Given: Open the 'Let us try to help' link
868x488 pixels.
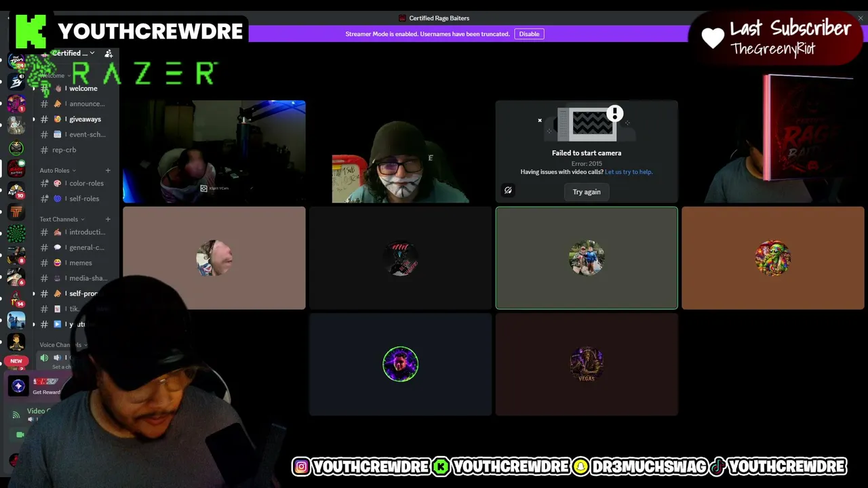Looking at the screenshot, I should pos(629,172).
